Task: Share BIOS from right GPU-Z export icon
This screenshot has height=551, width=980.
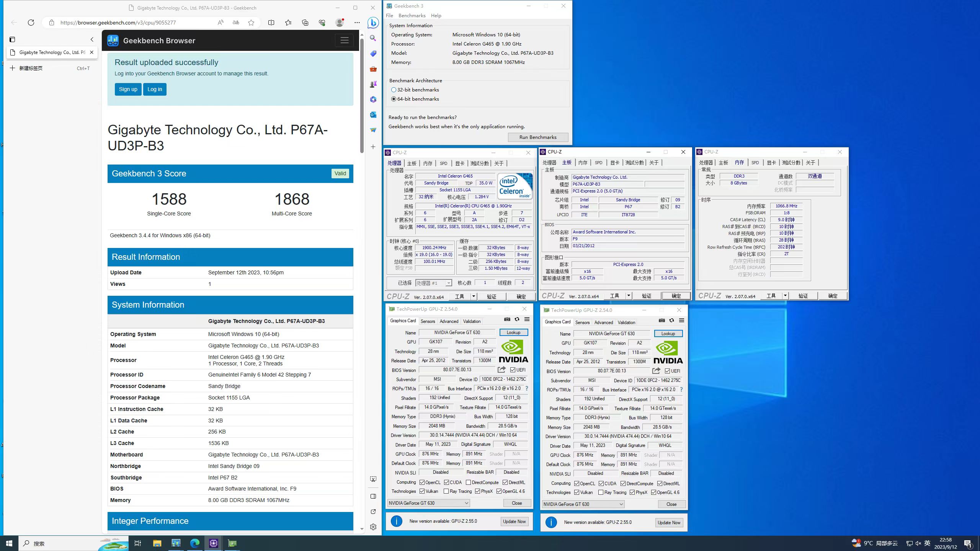Action: [656, 371]
